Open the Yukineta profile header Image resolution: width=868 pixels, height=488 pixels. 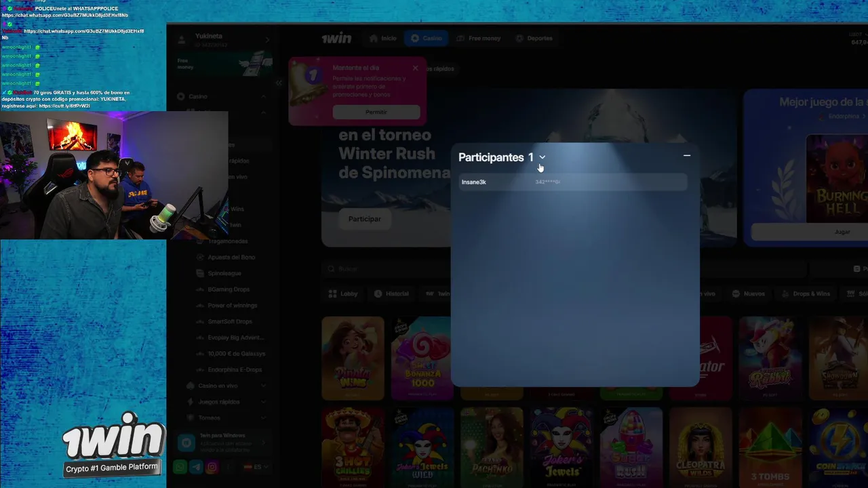pyautogui.click(x=222, y=40)
